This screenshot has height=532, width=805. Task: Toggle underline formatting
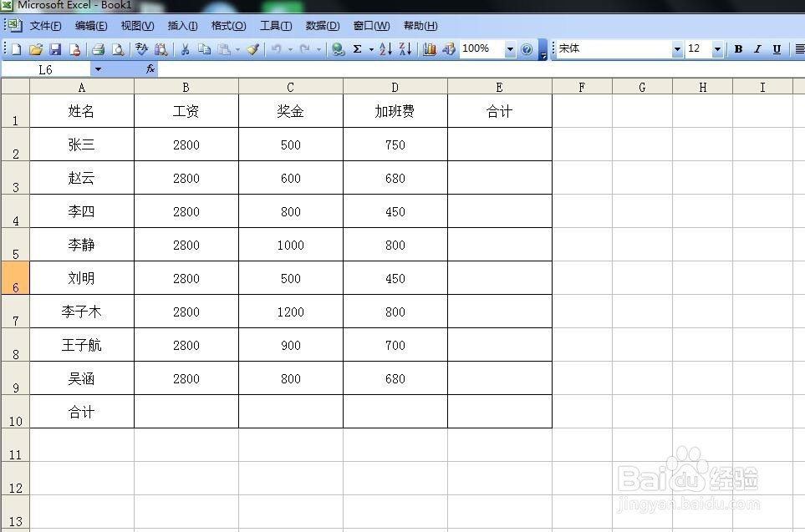pos(777,49)
